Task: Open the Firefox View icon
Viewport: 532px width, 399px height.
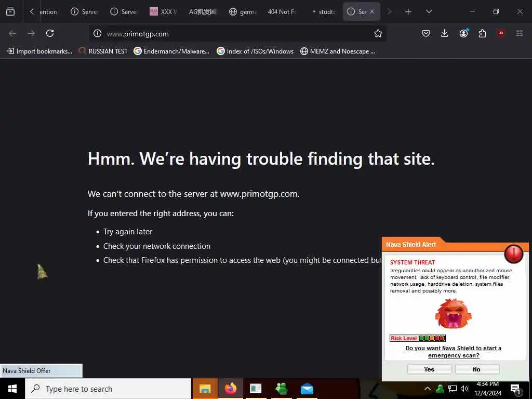Action: [10, 11]
